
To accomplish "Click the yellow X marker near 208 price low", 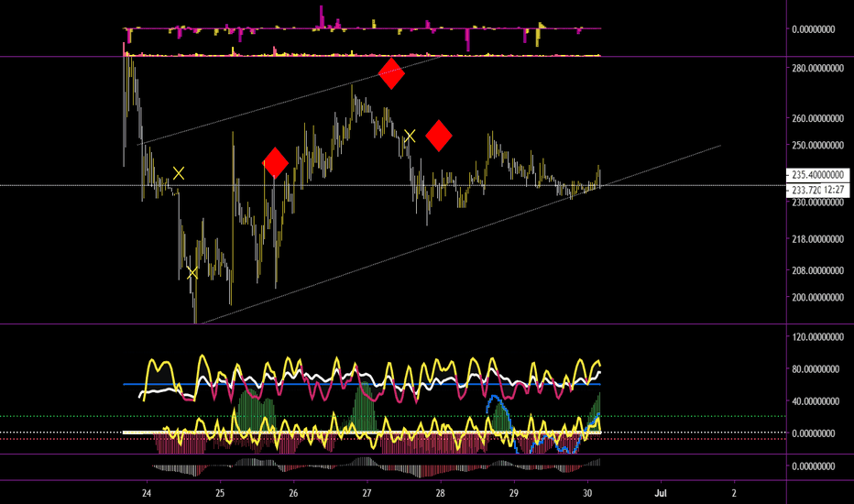I will tap(192, 273).
